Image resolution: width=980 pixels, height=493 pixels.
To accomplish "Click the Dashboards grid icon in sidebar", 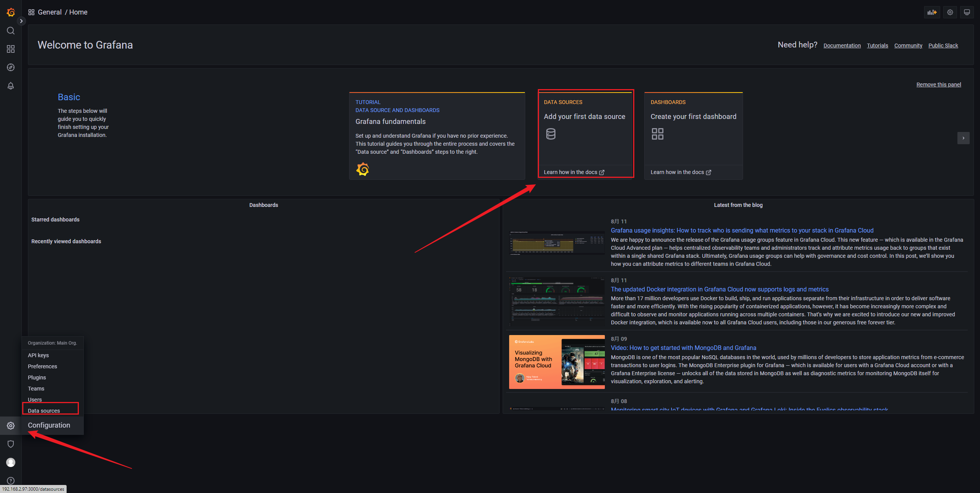I will 11,49.
